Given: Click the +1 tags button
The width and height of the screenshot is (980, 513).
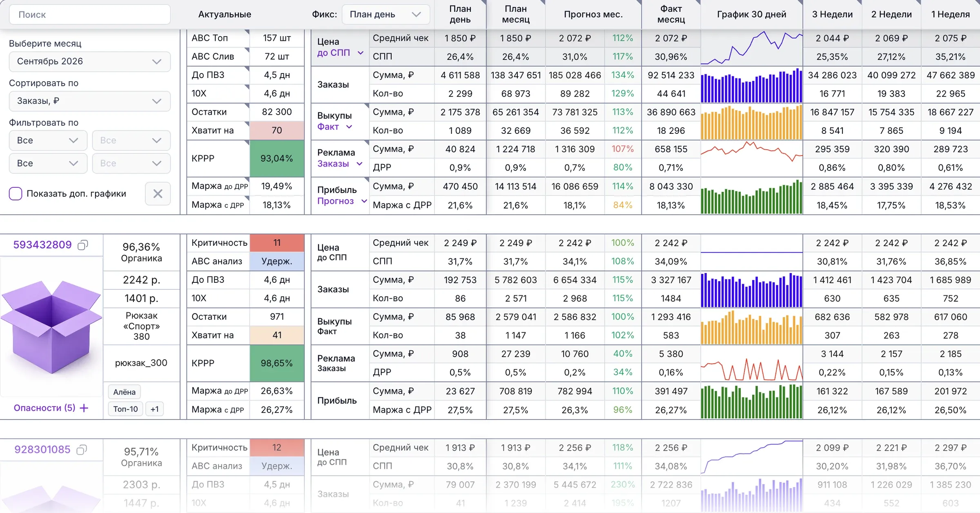Looking at the screenshot, I should pos(155,409).
